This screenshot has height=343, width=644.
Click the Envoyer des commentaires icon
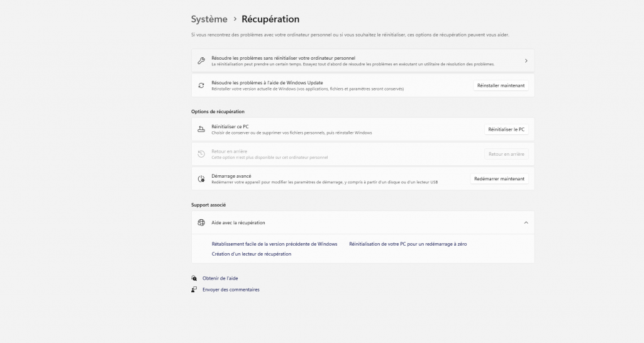coord(194,290)
